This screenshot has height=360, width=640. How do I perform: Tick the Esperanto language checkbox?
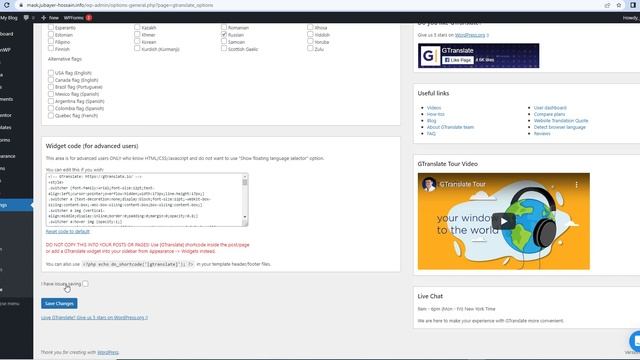[x=51, y=27]
